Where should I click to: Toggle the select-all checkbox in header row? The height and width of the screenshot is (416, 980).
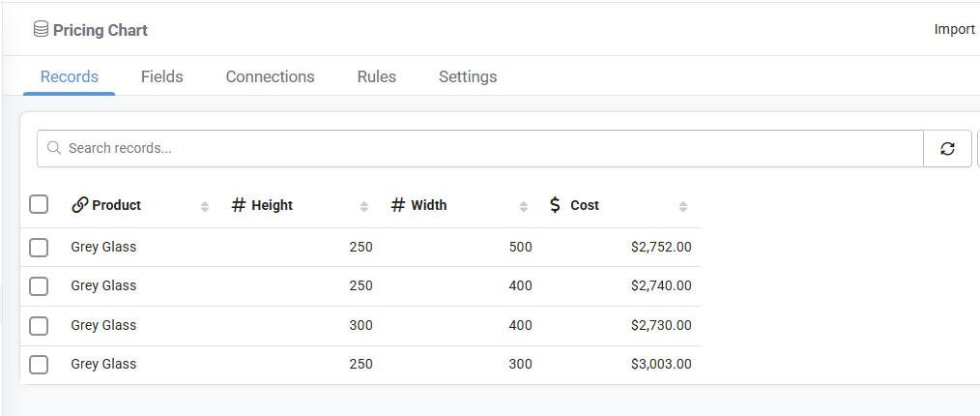pyautogui.click(x=39, y=204)
